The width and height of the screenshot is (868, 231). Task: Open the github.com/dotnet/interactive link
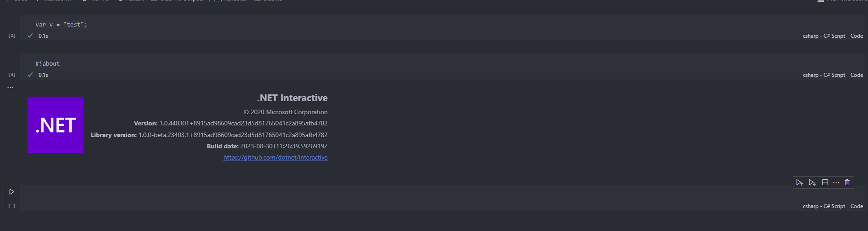(x=276, y=158)
